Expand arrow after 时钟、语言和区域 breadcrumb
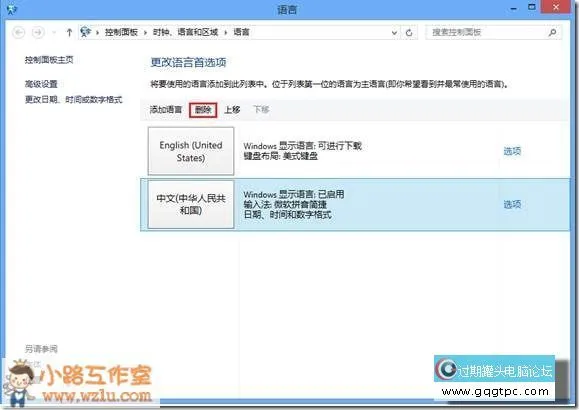This screenshot has width=579, height=410. [x=226, y=33]
